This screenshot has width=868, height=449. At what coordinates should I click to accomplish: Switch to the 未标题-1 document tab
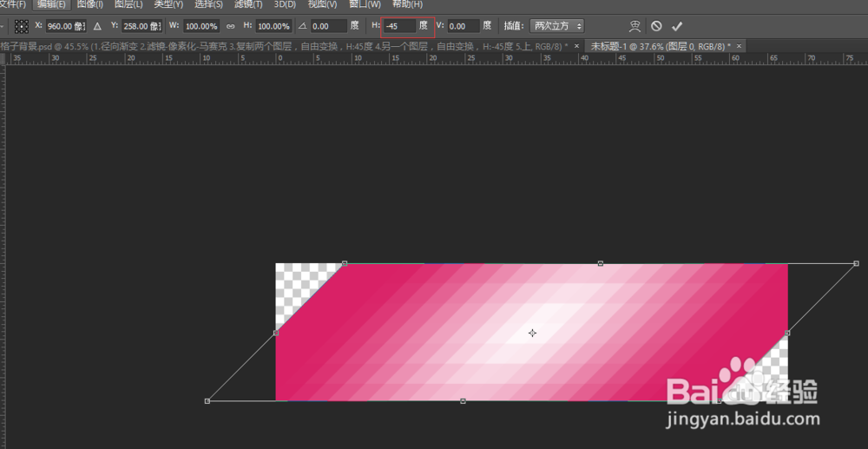click(x=660, y=47)
